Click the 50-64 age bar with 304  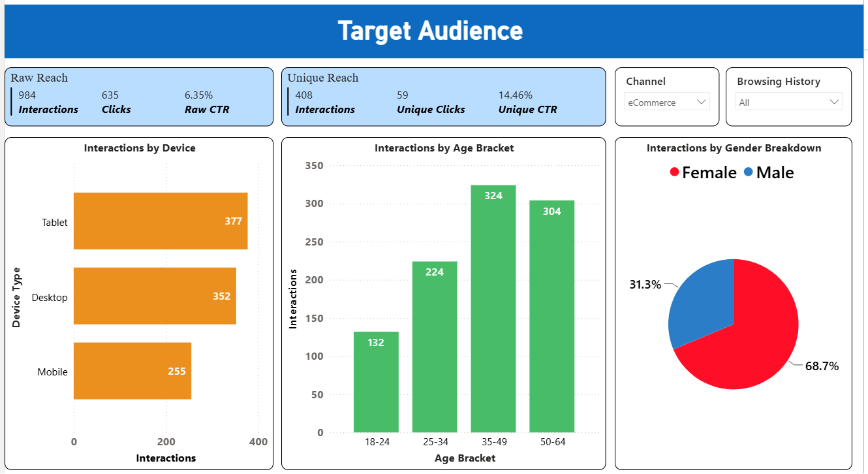[552, 316]
